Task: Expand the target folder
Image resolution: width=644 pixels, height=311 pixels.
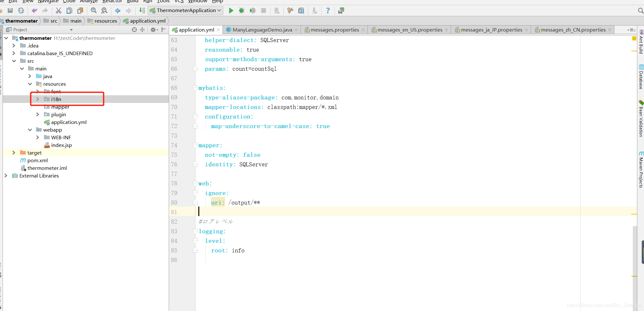Action: click(x=14, y=153)
